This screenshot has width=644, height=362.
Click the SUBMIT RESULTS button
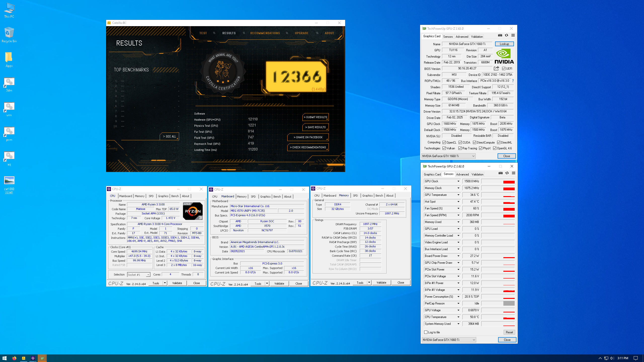click(315, 117)
